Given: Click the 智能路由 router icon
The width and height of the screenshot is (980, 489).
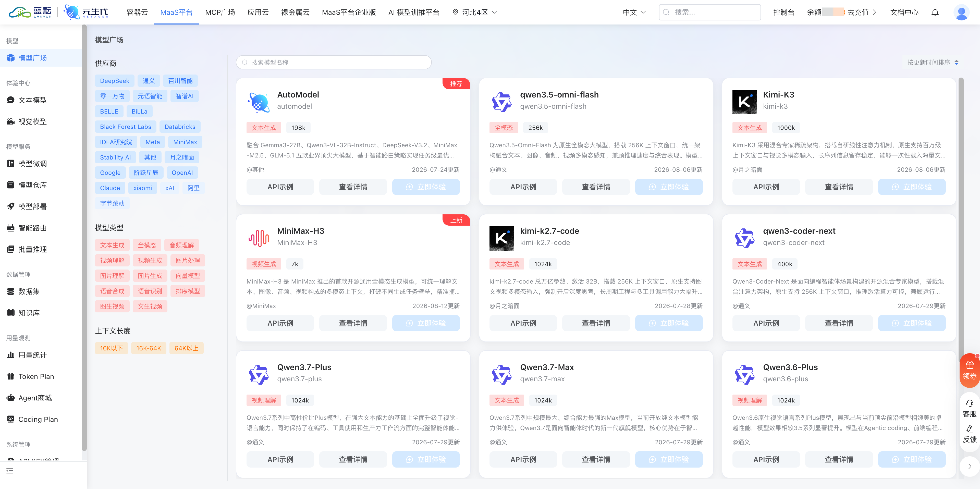Looking at the screenshot, I should coord(11,228).
